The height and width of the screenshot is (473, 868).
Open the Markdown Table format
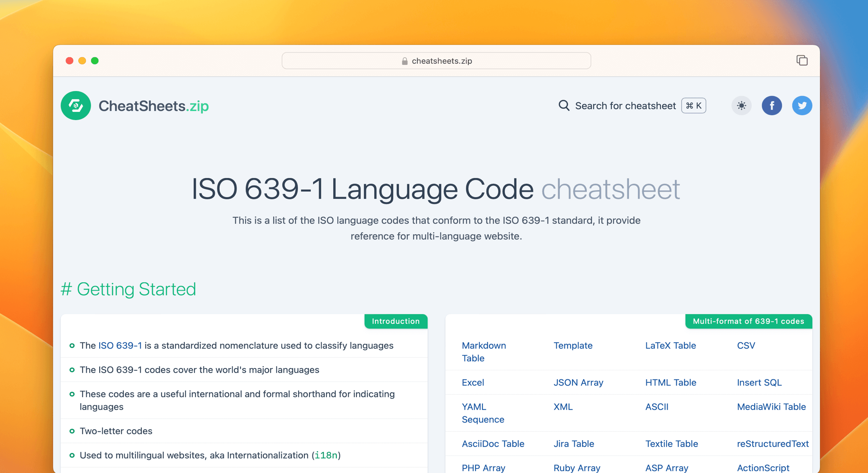[x=484, y=352]
